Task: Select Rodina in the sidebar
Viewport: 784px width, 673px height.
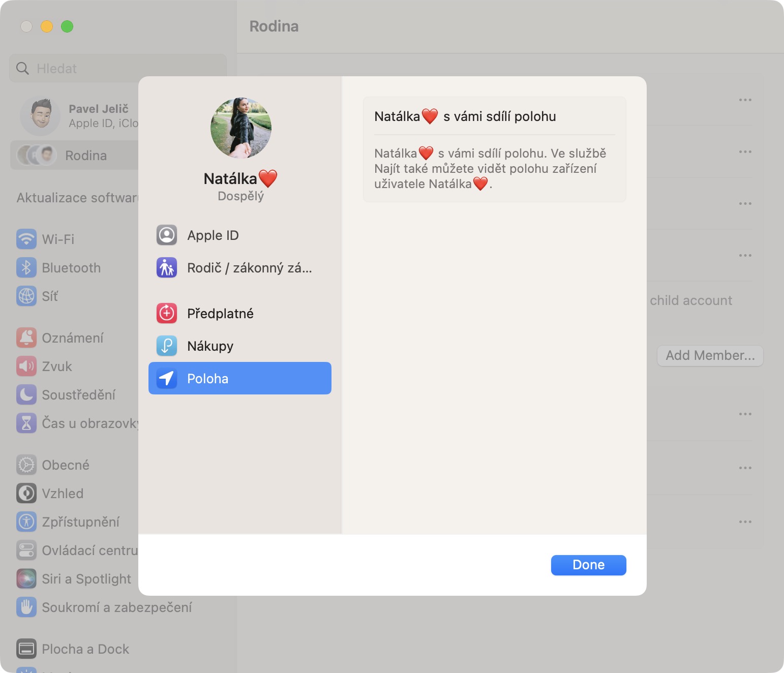Action: click(74, 155)
